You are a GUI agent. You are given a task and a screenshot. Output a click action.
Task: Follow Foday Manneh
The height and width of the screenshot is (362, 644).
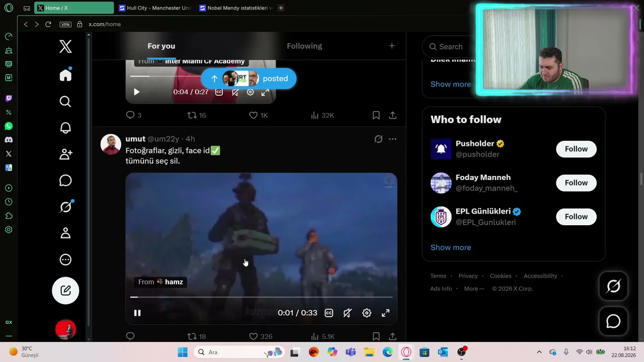(576, 183)
